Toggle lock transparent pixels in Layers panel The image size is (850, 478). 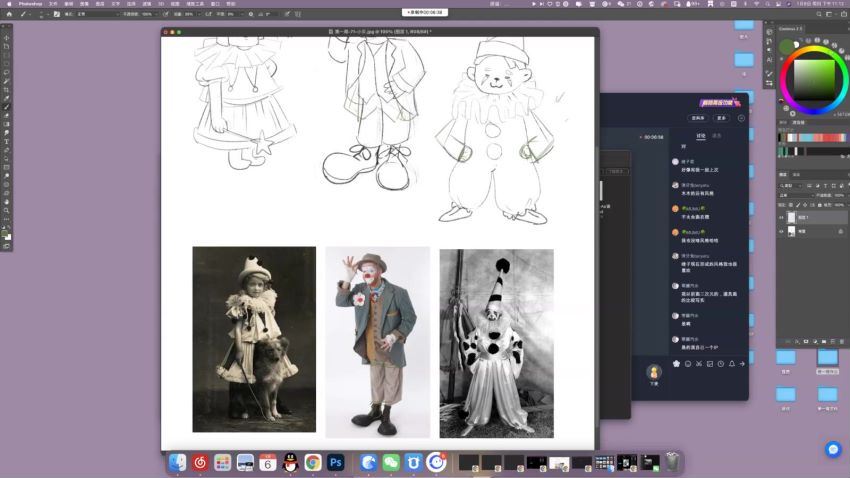[791, 205]
